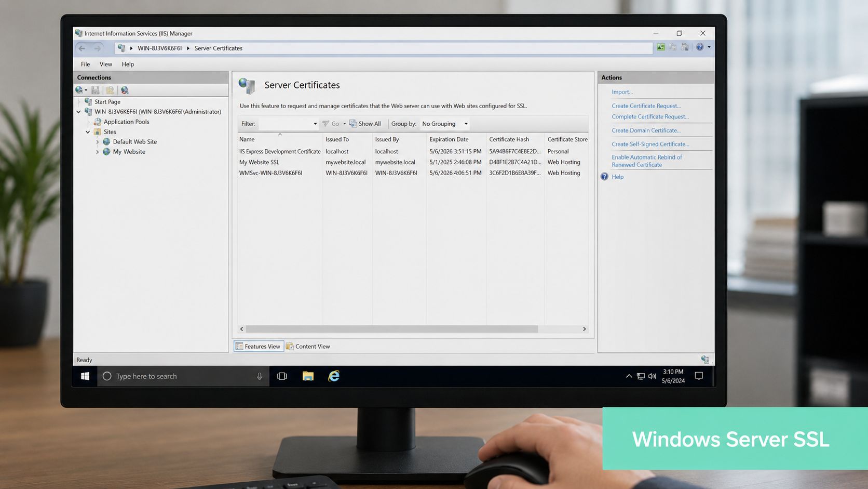Collapse the WIN-8J3V6K6F6I server node
Image resolution: width=868 pixels, height=489 pixels.
[78, 112]
